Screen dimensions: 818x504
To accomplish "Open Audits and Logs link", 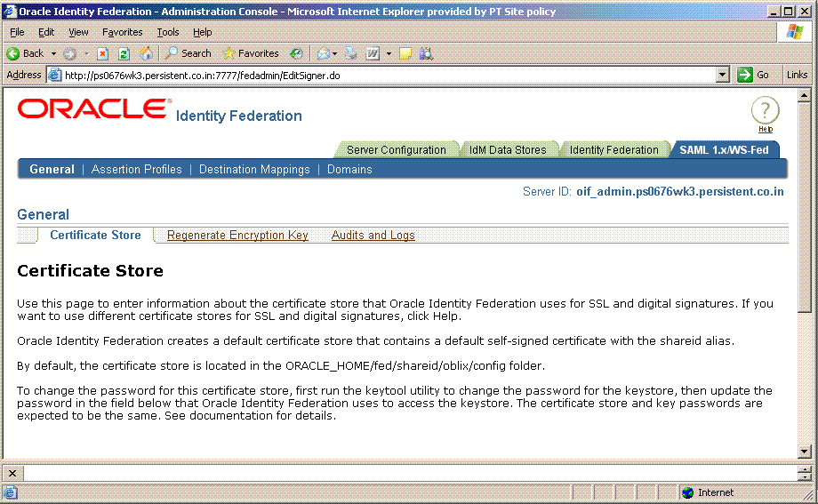I will pos(373,236).
